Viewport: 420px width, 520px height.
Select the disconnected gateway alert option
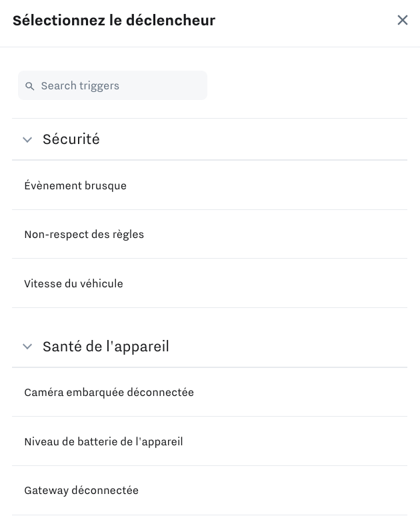(81, 491)
